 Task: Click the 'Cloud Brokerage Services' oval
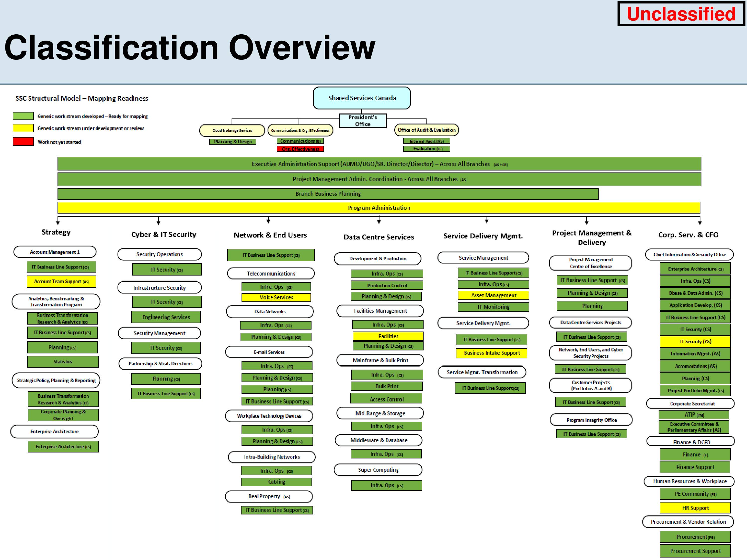[x=232, y=130]
